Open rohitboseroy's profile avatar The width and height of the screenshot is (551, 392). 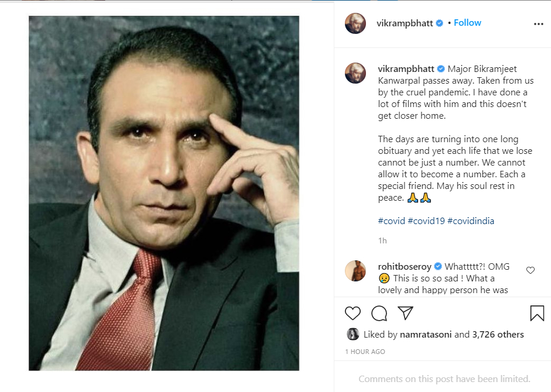(355, 271)
